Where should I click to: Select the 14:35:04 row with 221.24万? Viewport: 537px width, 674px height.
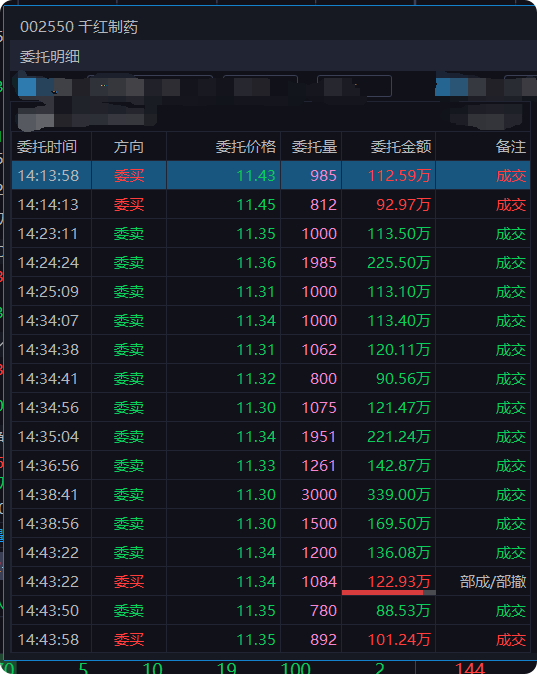click(x=271, y=437)
